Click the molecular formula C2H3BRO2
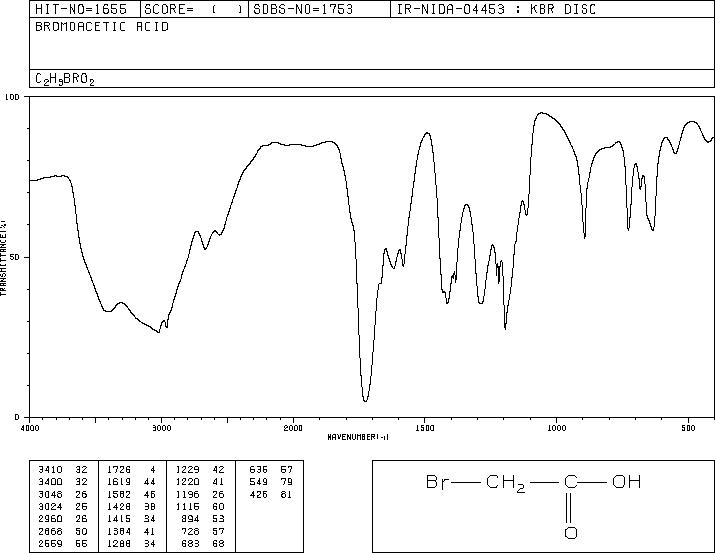The width and height of the screenshot is (715, 553). click(65, 79)
